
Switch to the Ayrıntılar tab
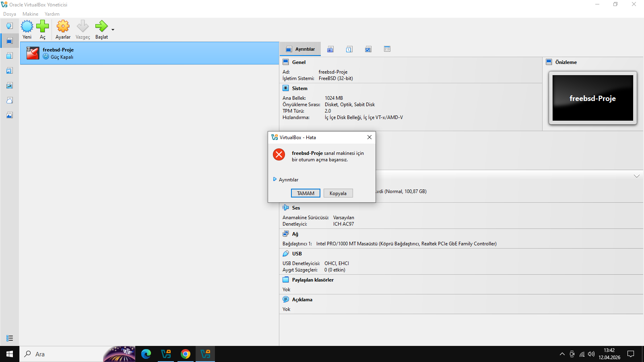tap(300, 49)
